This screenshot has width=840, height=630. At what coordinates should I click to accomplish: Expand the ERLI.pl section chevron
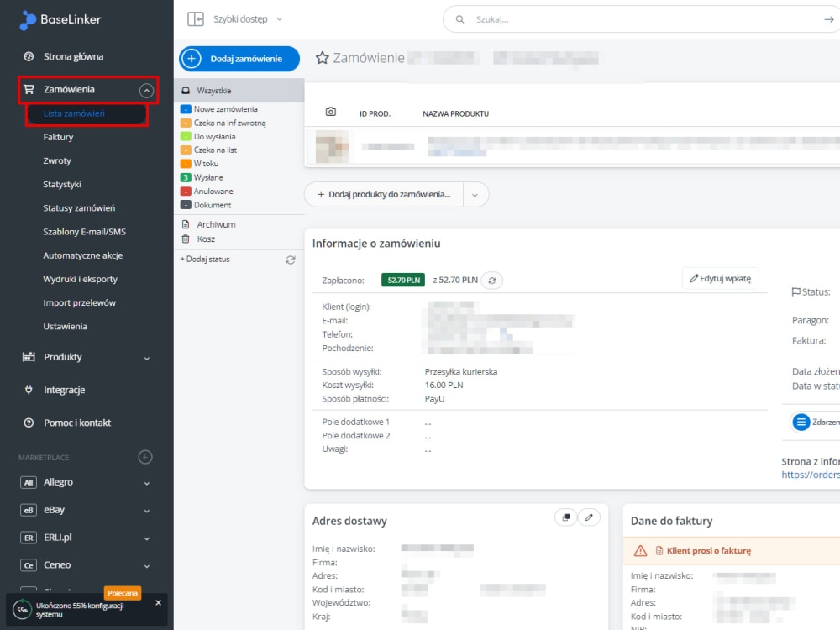point(146,539)
